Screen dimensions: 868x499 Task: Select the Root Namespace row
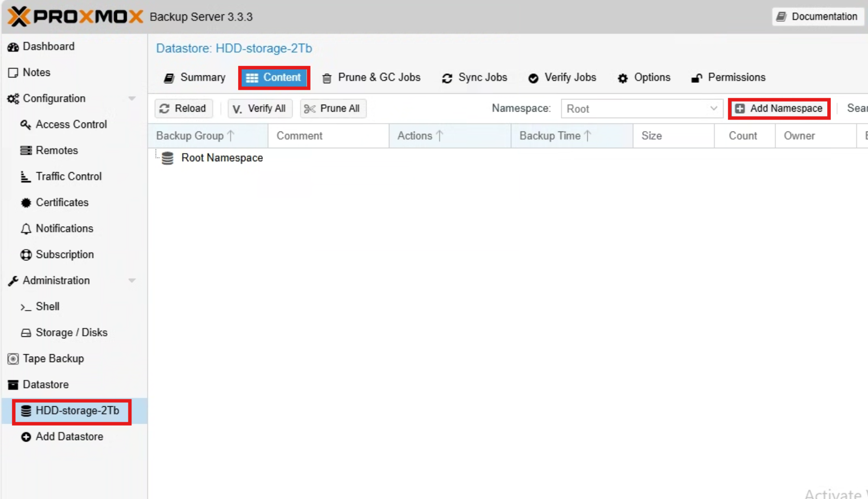pos(508,158)
